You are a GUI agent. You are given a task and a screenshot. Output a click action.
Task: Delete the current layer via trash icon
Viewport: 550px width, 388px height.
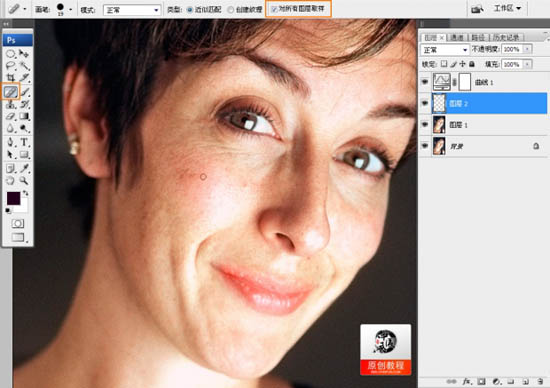540,381
